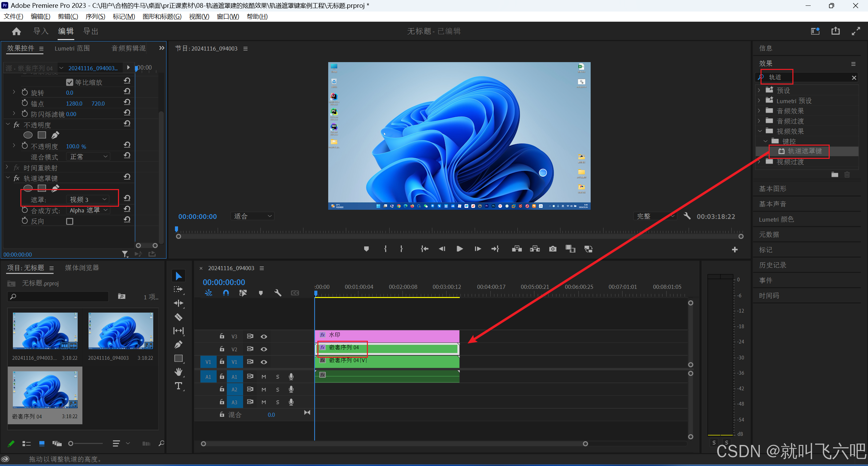Toggle timeline snapping magnet icon
This screenshot has width=868, height=466.
tap(226, 293)
